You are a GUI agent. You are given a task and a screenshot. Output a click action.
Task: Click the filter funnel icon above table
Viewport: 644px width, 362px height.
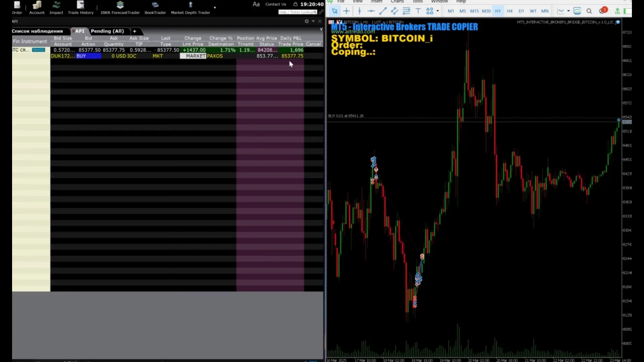(321, 29)
